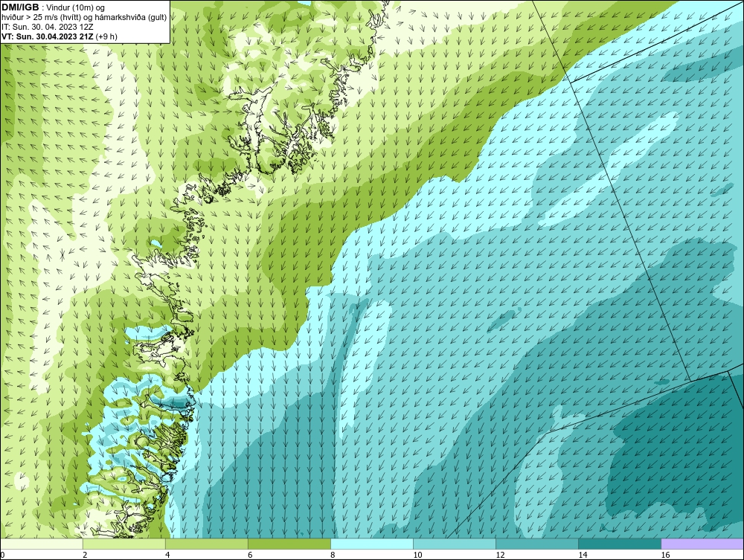Click the legend tick label 16
Viewport: 744px width, 560px height.
665,555
